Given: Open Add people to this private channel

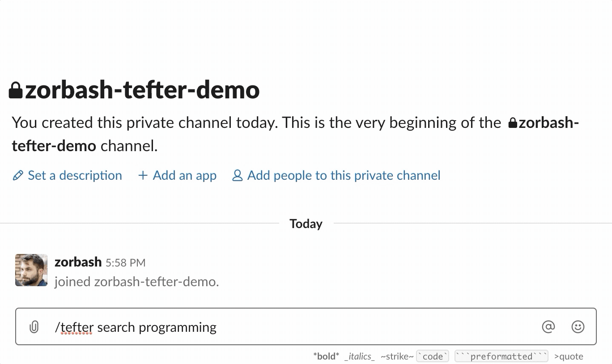Looking at the screenshot, I should (x=343, y=175).
